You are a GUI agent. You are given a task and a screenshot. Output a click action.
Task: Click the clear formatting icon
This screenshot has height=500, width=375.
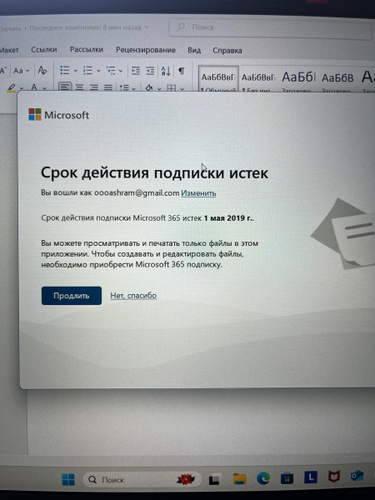tap(42, 70)
